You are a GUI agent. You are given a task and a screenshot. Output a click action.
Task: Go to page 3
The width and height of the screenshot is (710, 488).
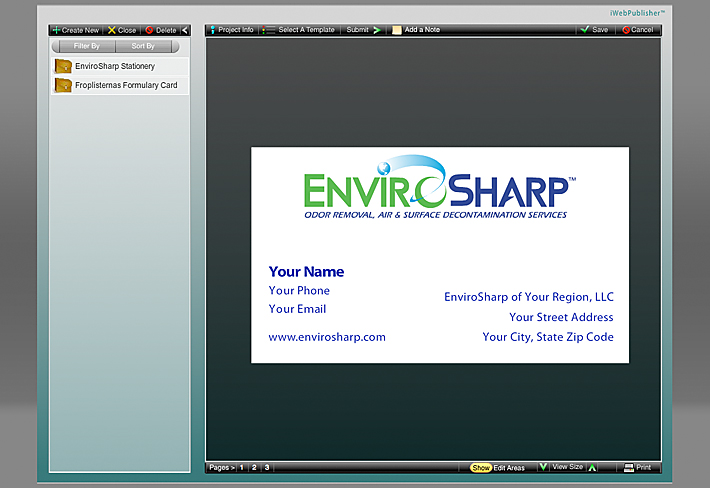[267, 468]
